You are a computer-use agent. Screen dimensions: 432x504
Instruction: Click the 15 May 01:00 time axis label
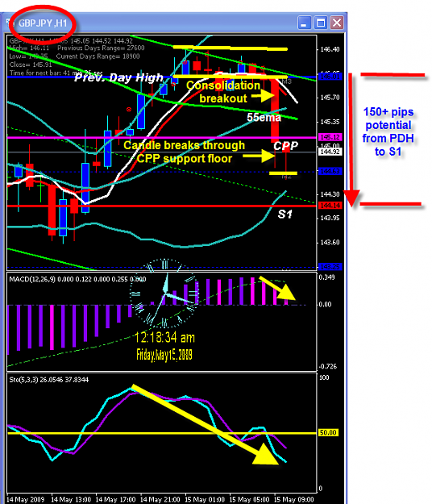click(x=205, y=499)
